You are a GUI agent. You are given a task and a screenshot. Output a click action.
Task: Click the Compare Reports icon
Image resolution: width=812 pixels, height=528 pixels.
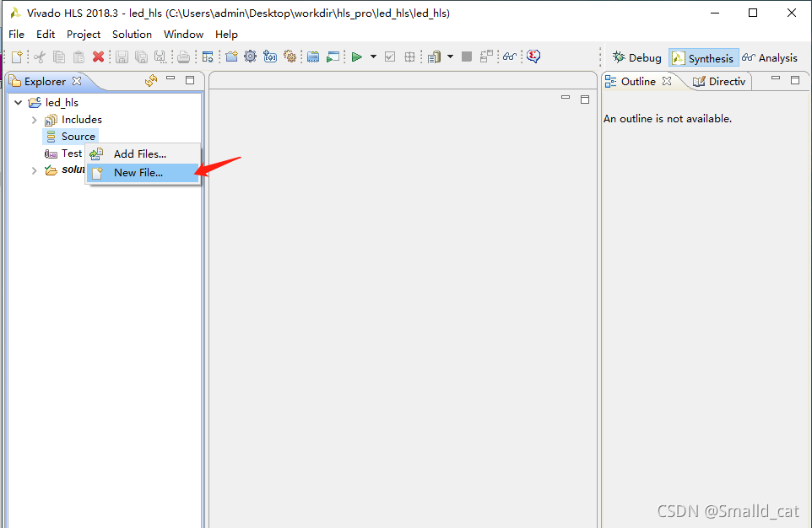click(486, 56)
